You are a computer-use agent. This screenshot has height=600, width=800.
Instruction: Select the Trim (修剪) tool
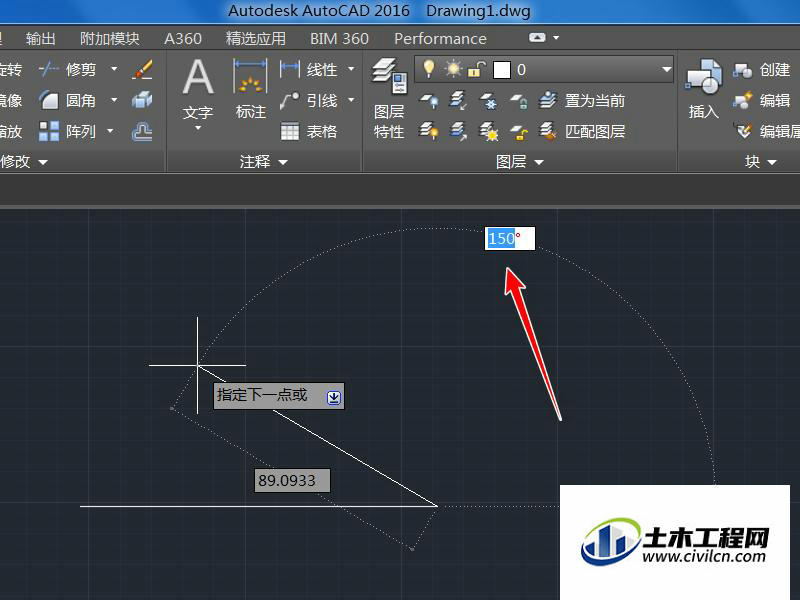(67, 69)
